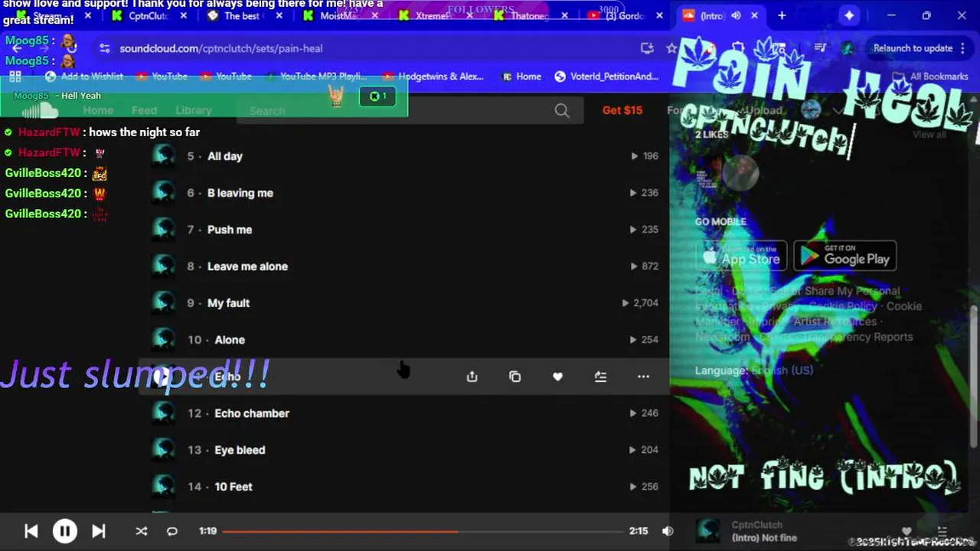980x551 pixels.
Task: Mute audio via speaker icon on '(Intro)' tab
Action: click(x=736, y=15)
